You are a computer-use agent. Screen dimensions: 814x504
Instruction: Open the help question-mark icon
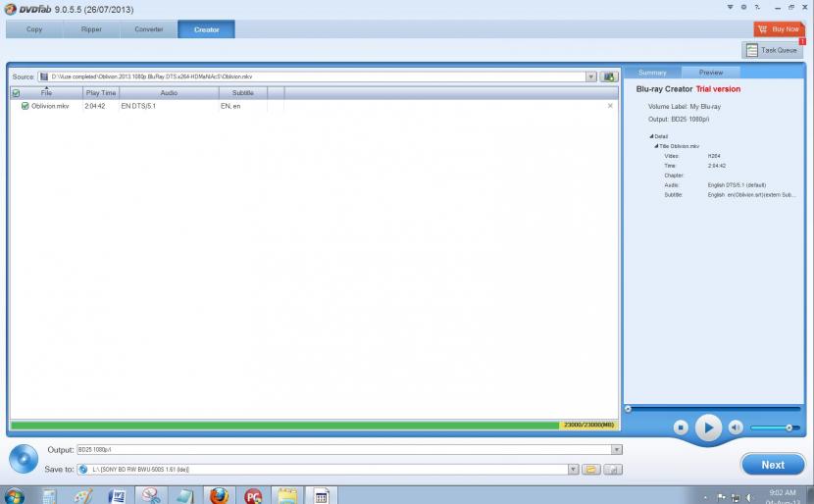point(757,7)
